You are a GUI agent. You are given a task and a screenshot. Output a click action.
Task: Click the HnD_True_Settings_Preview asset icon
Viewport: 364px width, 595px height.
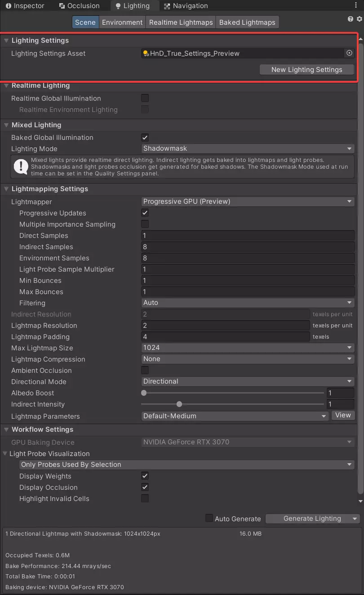[146, 54]
